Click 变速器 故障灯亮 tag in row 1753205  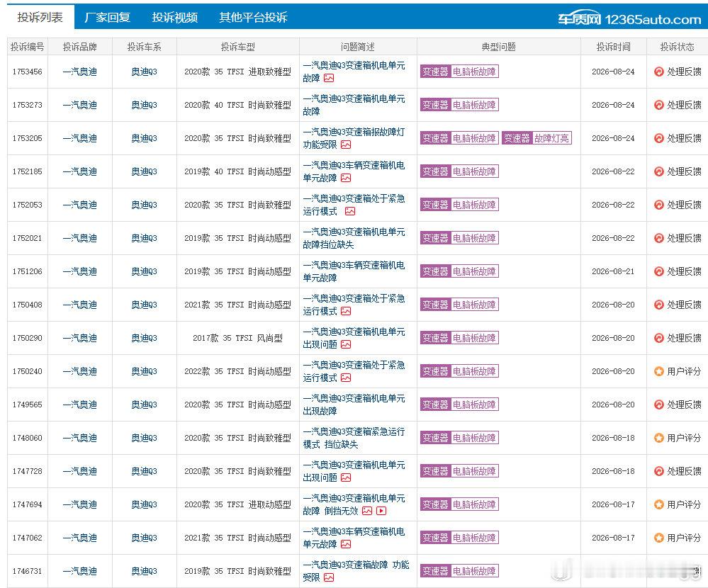coord(537,138)
